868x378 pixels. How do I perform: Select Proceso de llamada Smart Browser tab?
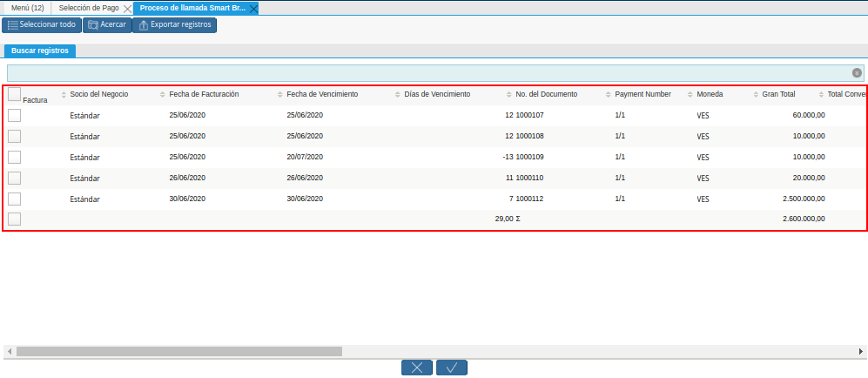192,9
